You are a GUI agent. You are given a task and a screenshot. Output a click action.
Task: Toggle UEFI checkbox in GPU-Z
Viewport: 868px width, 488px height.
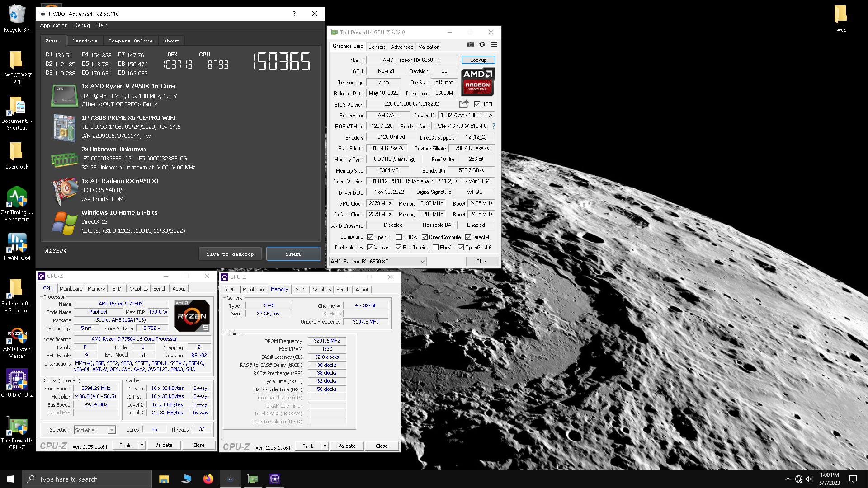click(477, 104)
